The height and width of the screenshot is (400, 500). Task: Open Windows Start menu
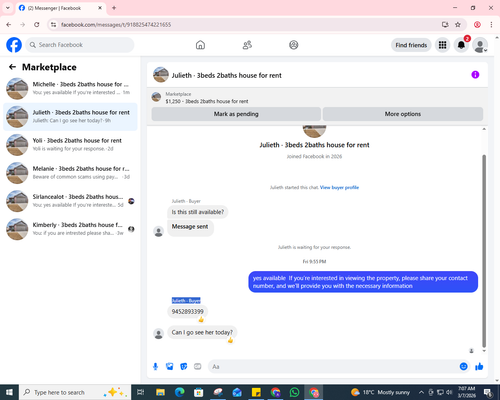pos(9,392)
